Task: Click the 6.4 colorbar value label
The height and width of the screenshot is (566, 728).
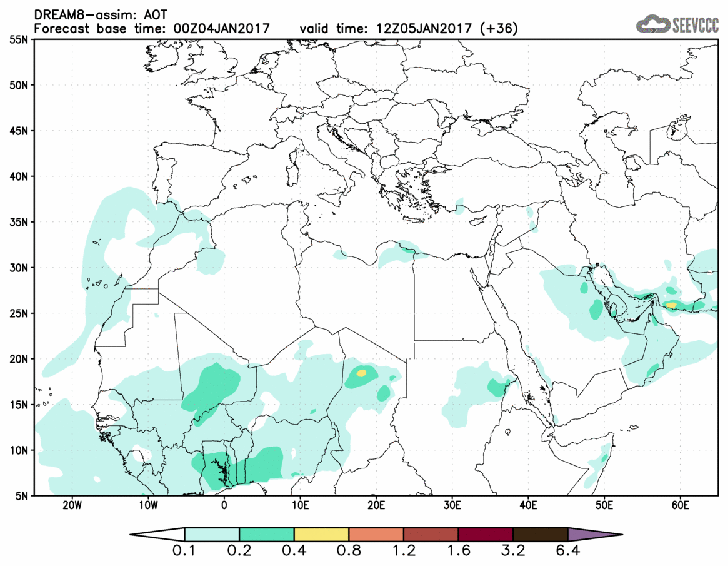Action: [568, 551]
